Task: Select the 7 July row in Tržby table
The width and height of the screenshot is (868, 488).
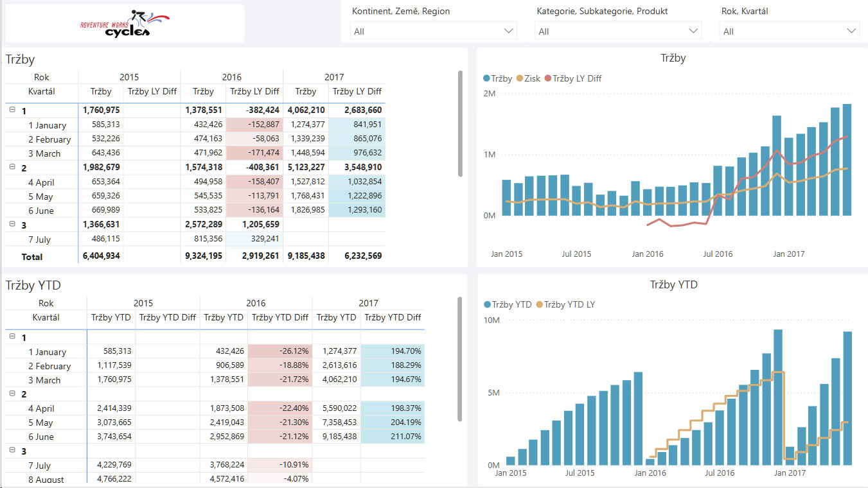Action: 195,239
